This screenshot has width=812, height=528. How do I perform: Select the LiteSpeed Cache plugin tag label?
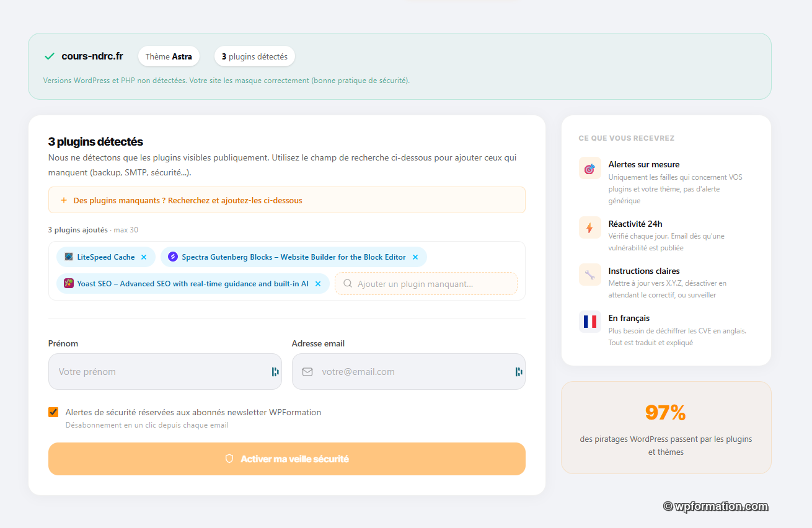tap(106, 257)
